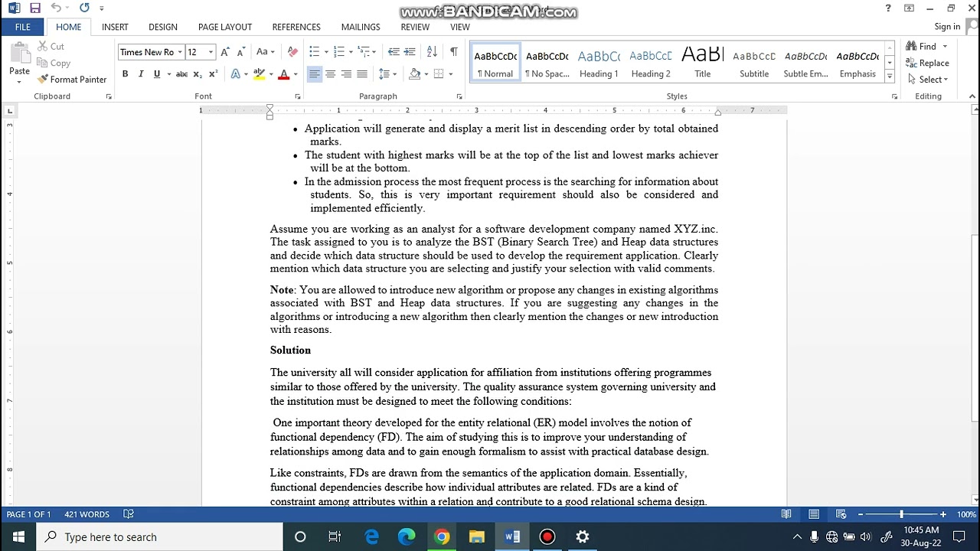Apply the Title style
This screenshot has height=551, width=980.
point(703,63)
